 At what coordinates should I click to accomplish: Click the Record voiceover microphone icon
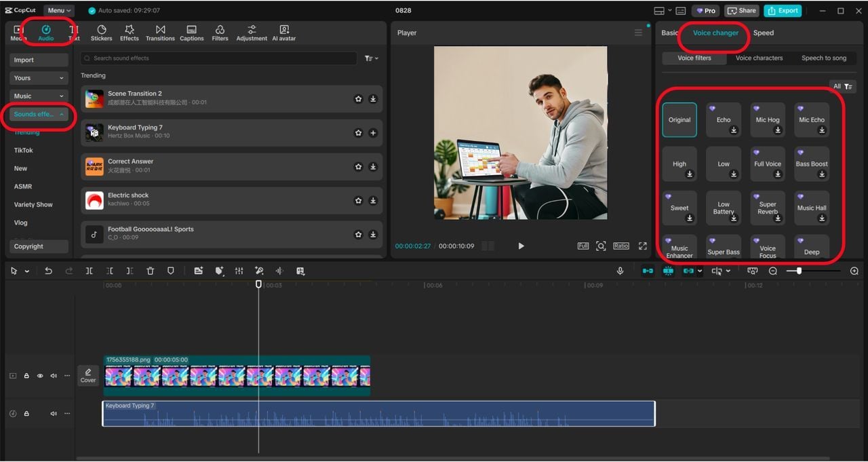point(620,271)
